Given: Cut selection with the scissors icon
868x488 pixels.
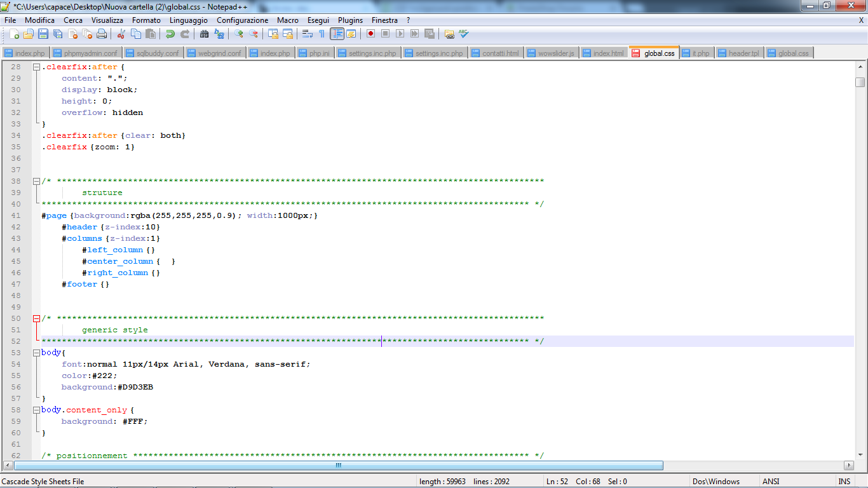Looking at the screenshot, I should pyautogui.click(x=121, y=34).
